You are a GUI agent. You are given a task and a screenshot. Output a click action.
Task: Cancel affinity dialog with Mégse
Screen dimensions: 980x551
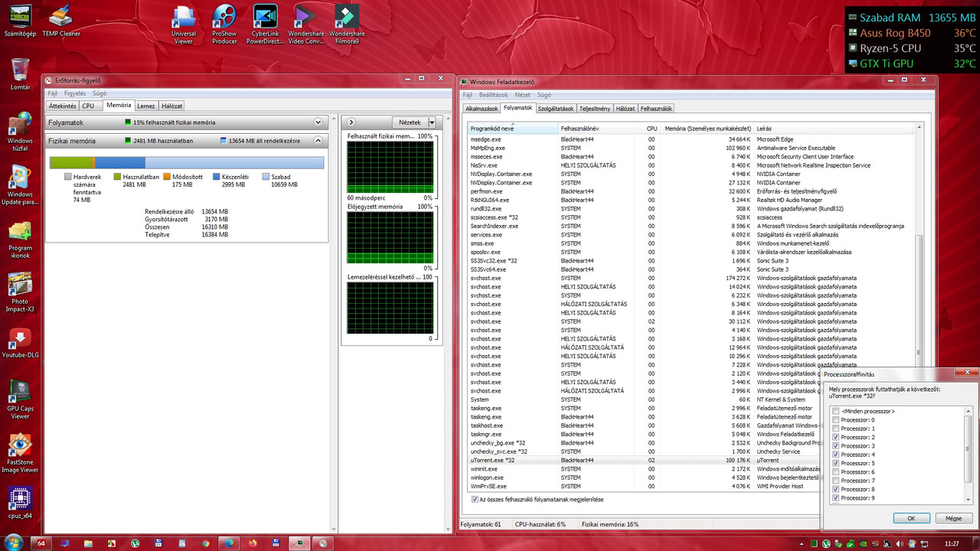tap(953, 518)
